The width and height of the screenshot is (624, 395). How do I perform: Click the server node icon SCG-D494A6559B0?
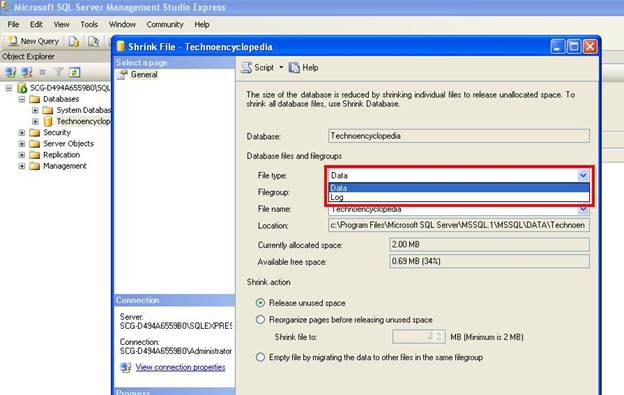(x=22, y=88)
